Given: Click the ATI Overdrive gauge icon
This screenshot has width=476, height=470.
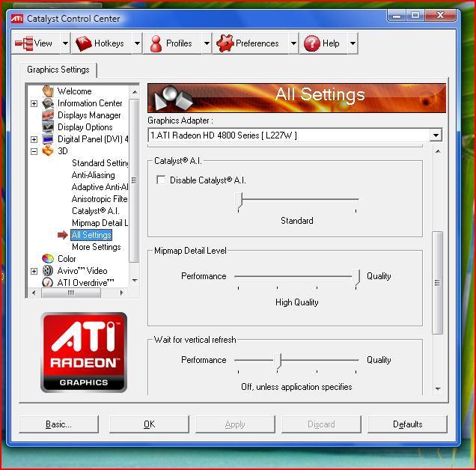Looking at the screenshot, I should tap(48, 282).
